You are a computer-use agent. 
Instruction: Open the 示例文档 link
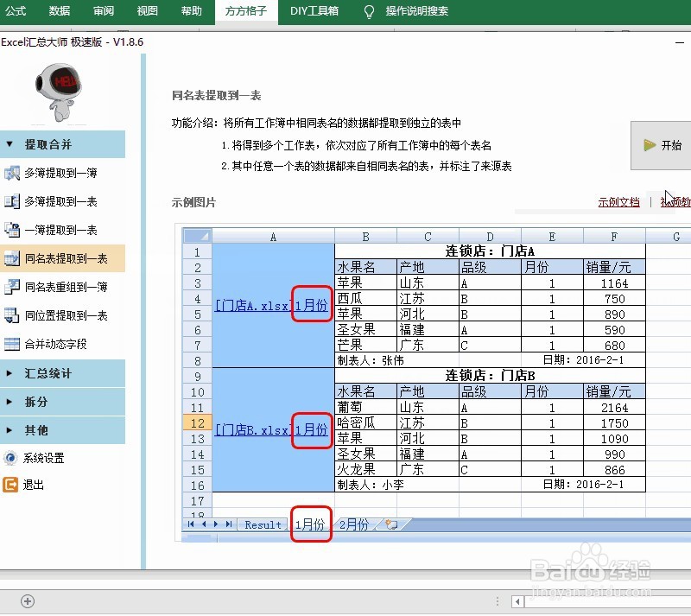coord(618,202)
